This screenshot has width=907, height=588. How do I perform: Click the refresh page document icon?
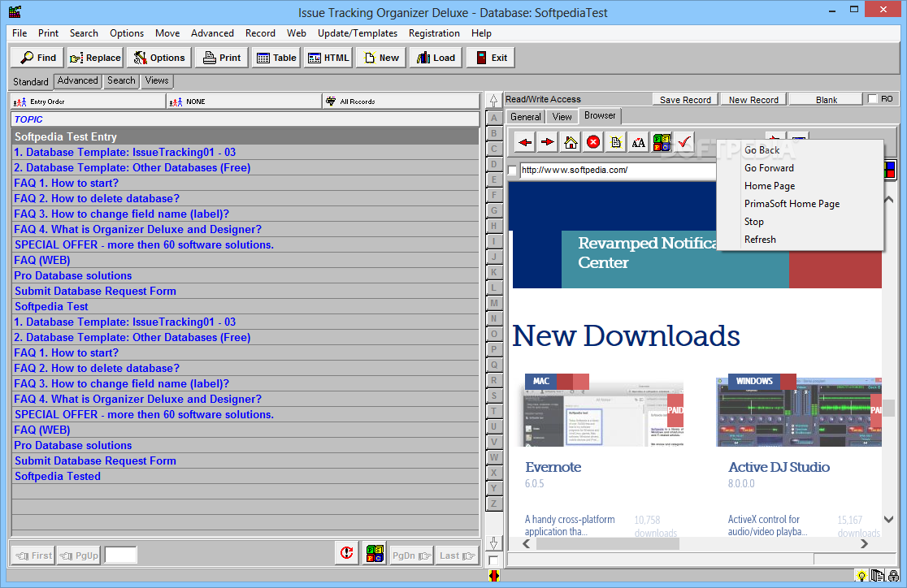(x=615, y=142)
